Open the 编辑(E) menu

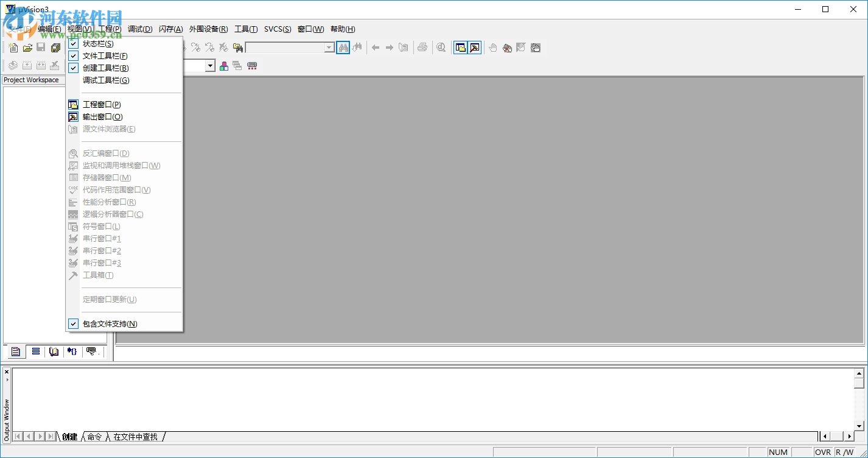coord(49,29)
